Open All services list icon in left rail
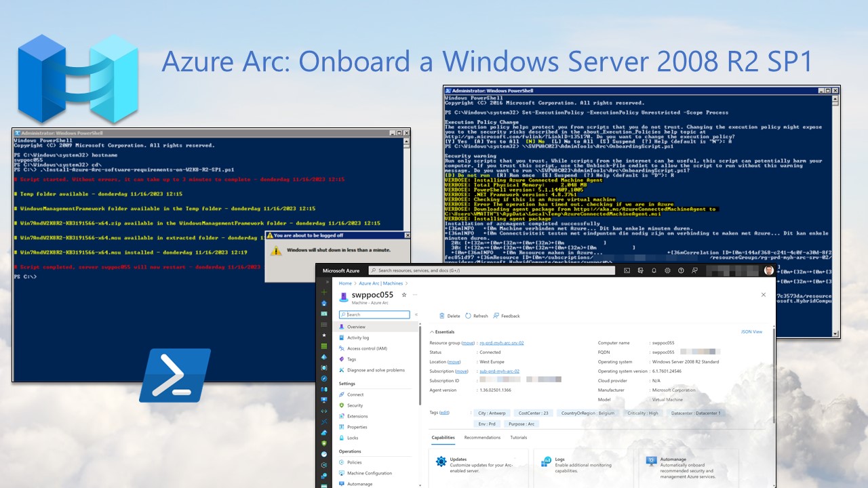The image size is (868, 488). pos(324,325)
